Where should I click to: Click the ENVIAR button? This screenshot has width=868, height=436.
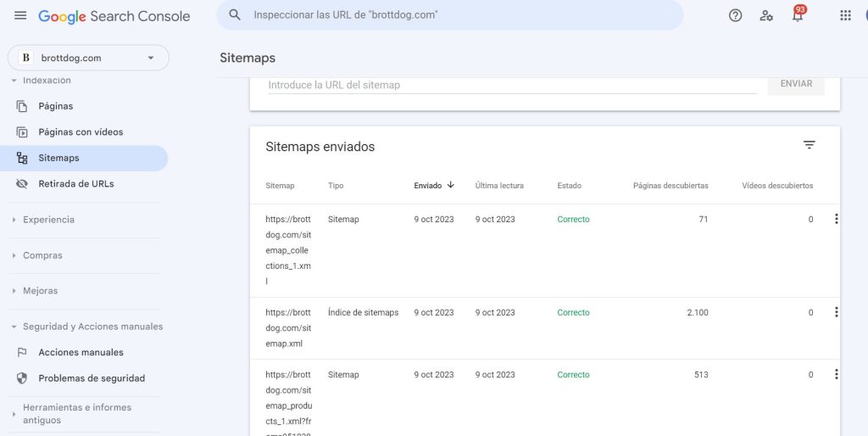point(796,84)
